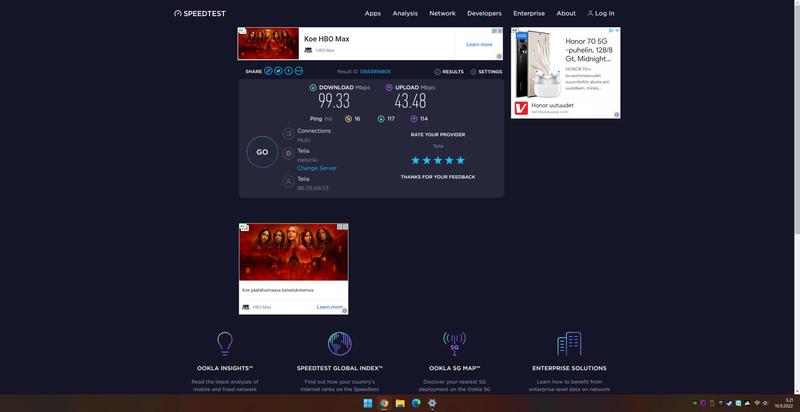The height and width of the screenshot is (412, 800).
Task: Click the Change Server link
Action: point(316,168)
